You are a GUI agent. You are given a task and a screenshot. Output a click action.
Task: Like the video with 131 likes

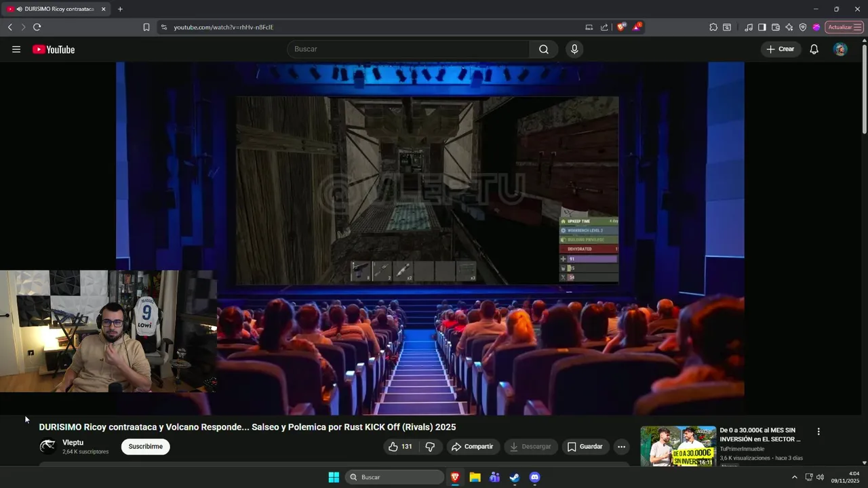[x=400, y=447]
